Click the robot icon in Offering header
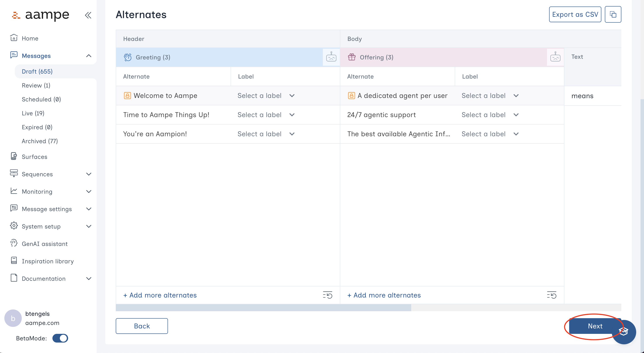Image resolution: width=644 pixels, height=353 pixels. tap(555, 57)
